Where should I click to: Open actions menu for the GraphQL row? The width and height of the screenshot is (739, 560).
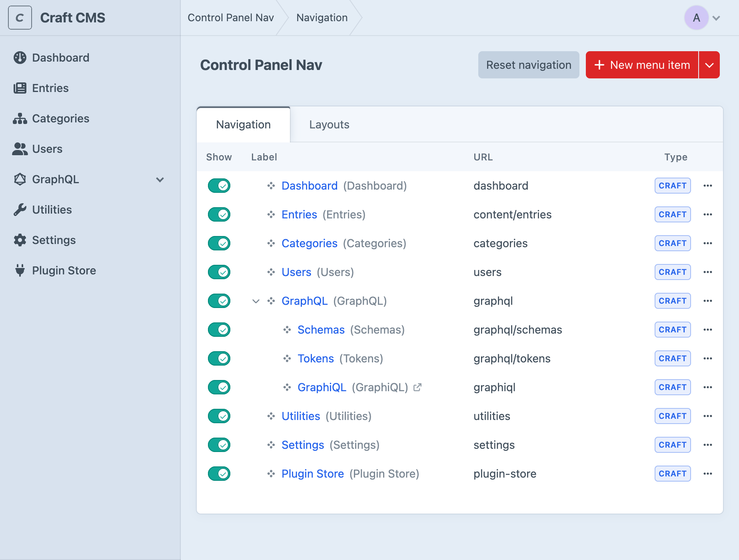point(708,301)
